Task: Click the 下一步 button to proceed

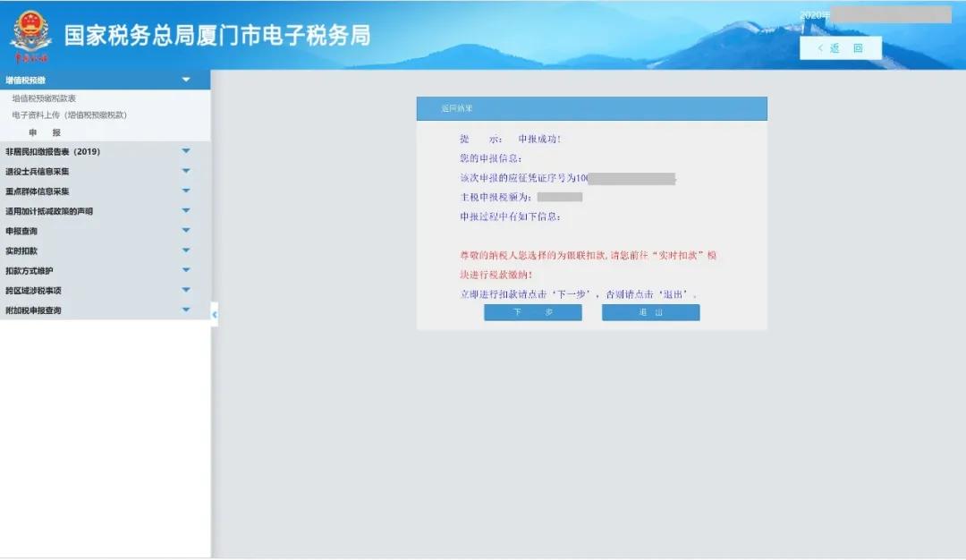Action: pyautogui.click(x=533, y=312)
